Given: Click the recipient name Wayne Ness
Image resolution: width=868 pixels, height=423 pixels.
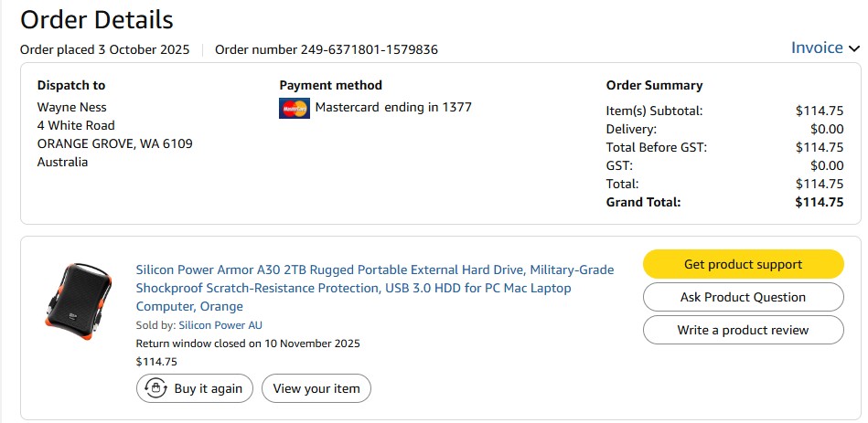Looking at the screenshot, I should coord(71,107).
